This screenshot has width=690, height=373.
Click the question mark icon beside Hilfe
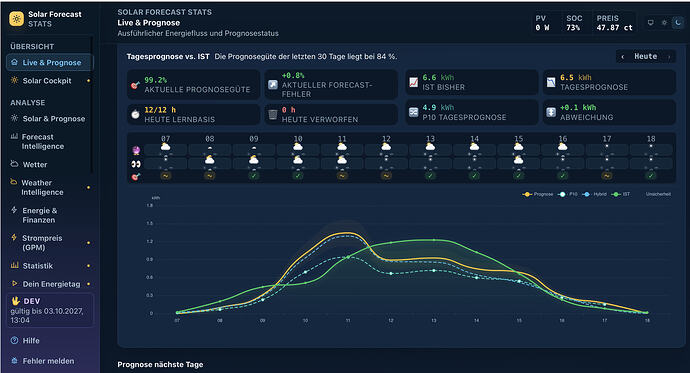pos(15,340)
